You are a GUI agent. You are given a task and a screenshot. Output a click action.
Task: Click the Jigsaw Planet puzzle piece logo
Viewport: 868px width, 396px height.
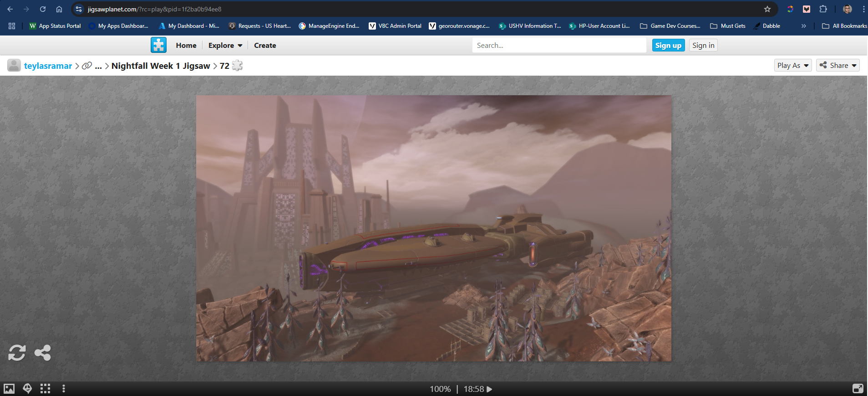[158, 45]
